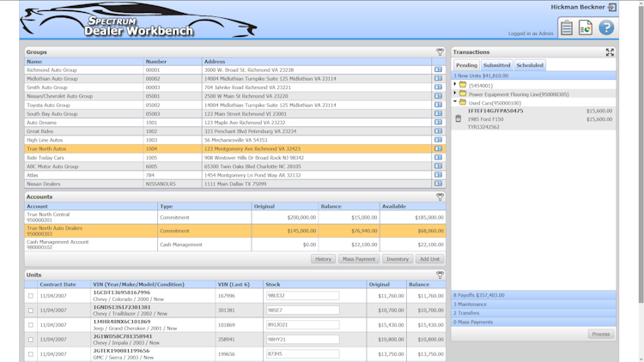Screen dimensions: 644x362
Task: Click the Mass Payment button
Action: [359, 259]
